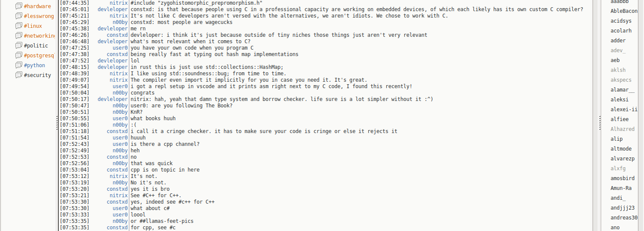Click the chat icon beside #security

point(18,75)
